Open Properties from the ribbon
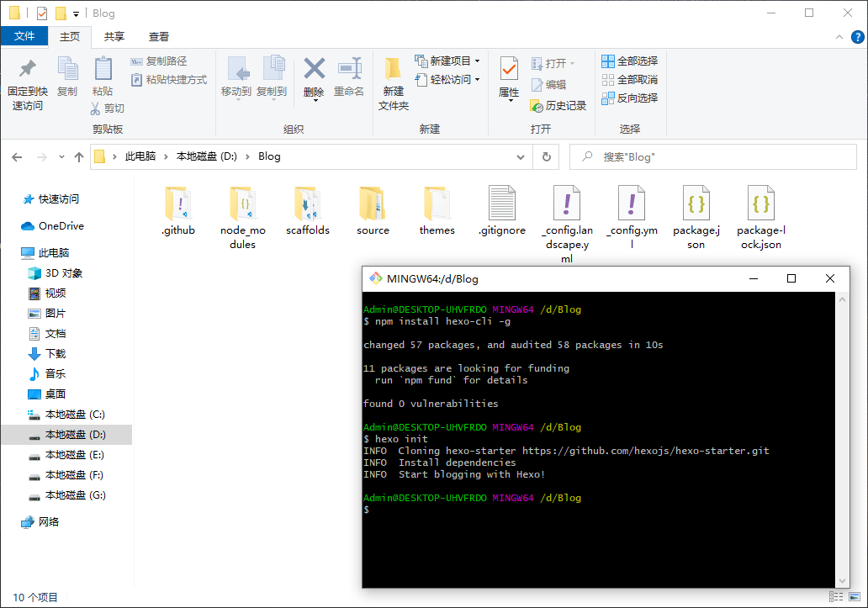 pos(509,78)
